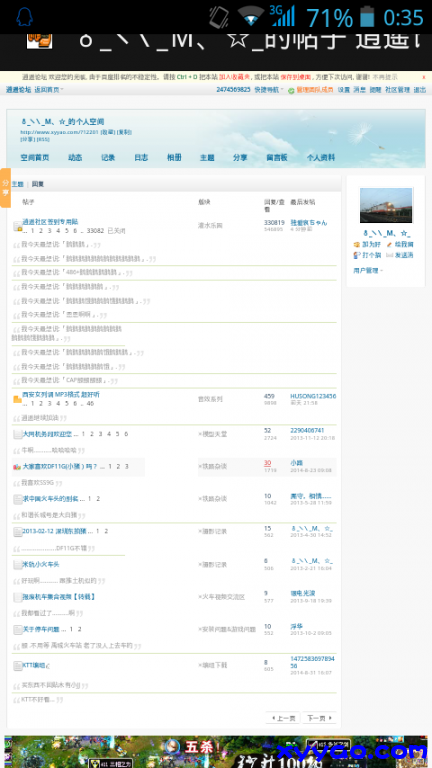Open thread 西安女列调 MP3格式

click(x=61, y=394)
